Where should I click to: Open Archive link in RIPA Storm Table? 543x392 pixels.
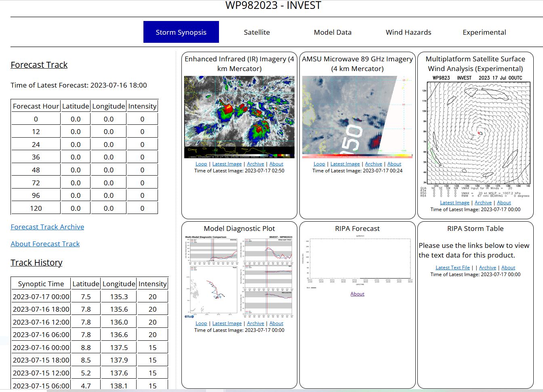[488, 268]
